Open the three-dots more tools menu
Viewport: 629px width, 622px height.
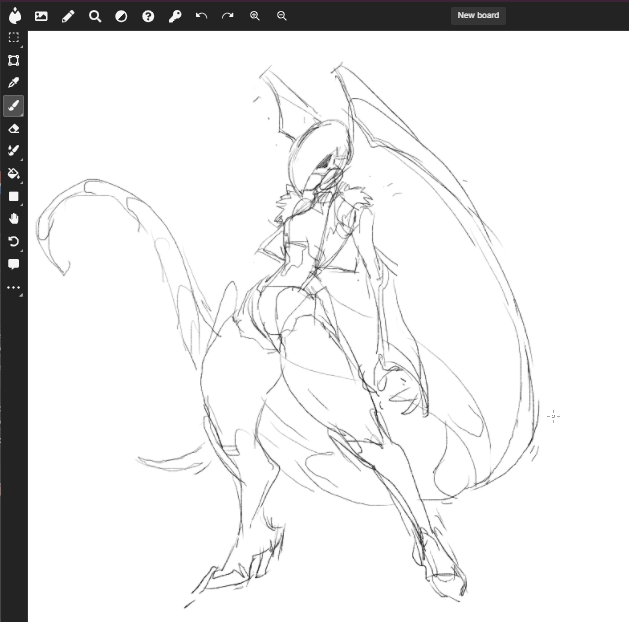(14, 287)
